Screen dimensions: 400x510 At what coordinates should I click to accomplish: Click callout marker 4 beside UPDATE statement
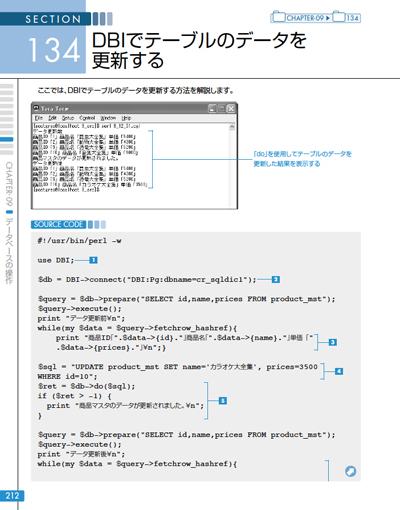(339, 371)
